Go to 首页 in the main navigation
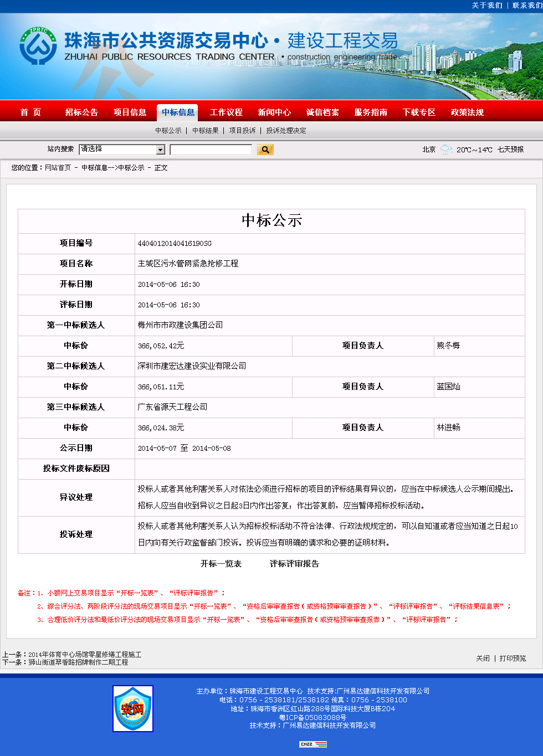Image resolution: width=543 pixels, height=756 pixels. 31,112
